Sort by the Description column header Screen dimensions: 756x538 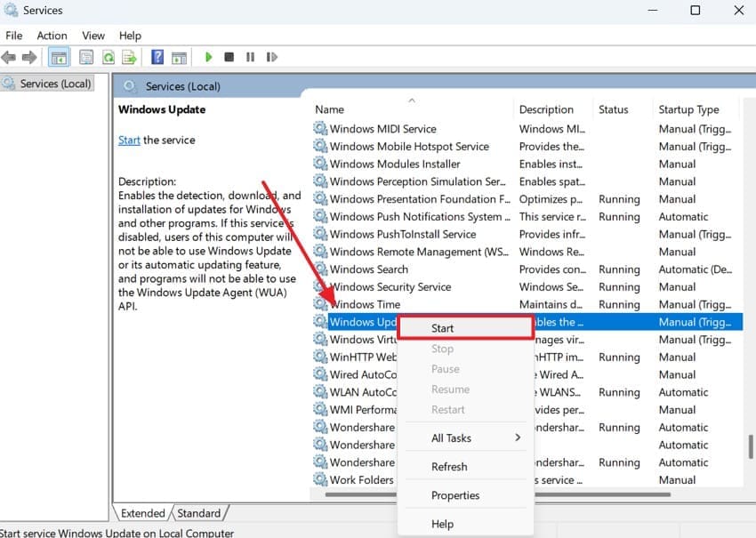coord(553,109)
